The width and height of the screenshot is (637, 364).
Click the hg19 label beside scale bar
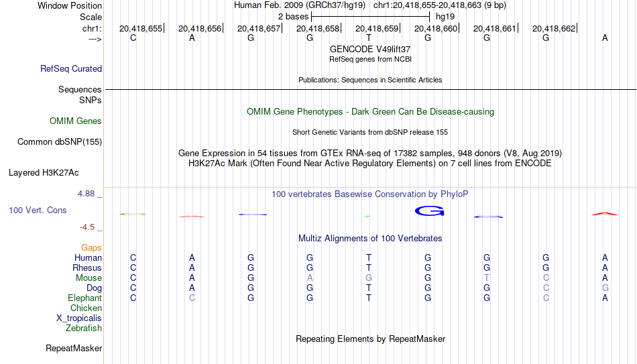[x=445, y=17]
